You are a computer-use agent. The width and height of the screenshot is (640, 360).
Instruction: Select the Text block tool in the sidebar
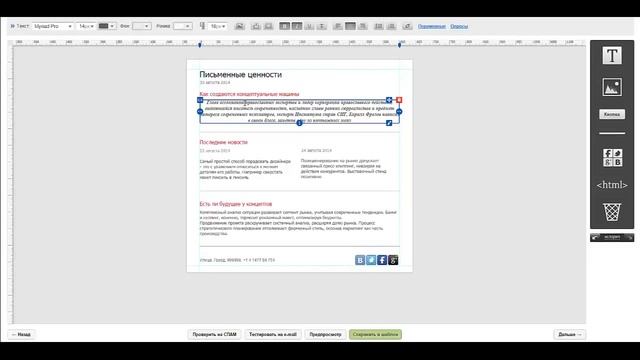(x=612, y=56)
